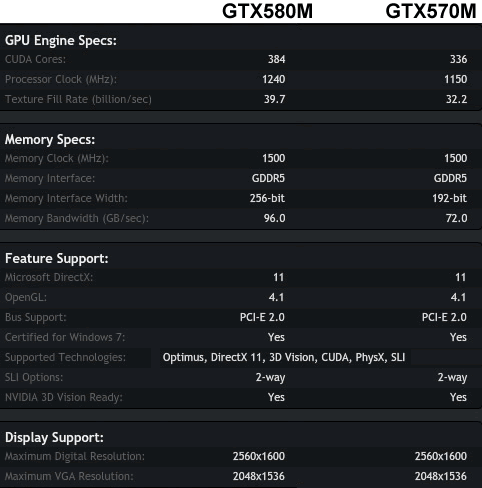Click the Maximum Digital Resolution label
The image size is (482, 488).
pos(75,456)
